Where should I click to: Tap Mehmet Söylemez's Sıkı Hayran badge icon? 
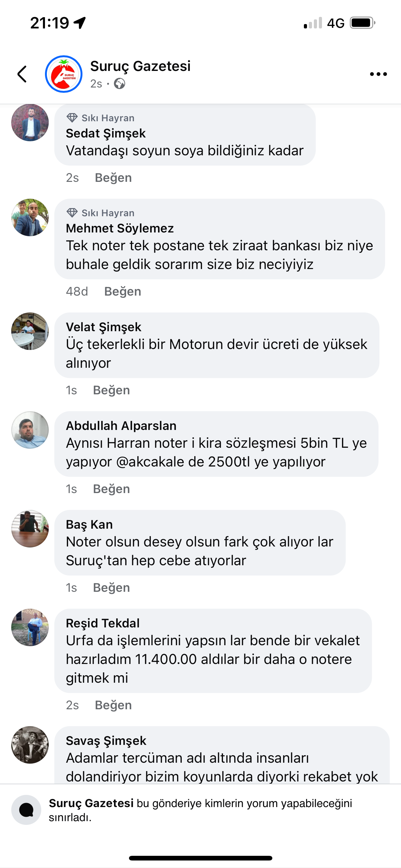(x=72, y=213)
